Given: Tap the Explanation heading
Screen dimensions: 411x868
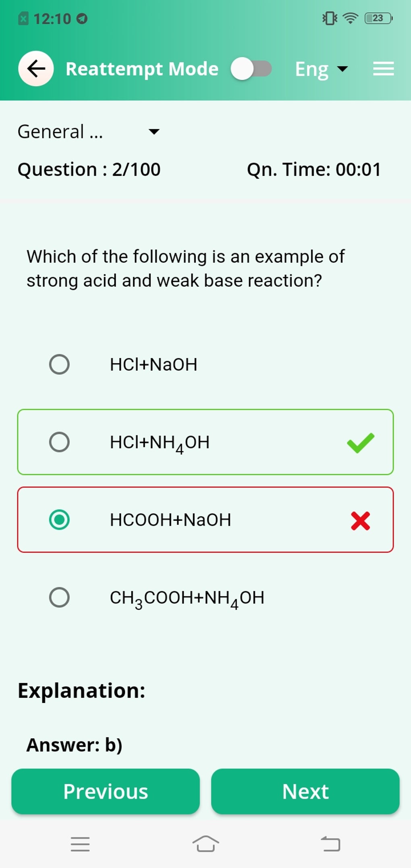Looking at the screenshot, I should pyautogui.click(x=81, y=691).
